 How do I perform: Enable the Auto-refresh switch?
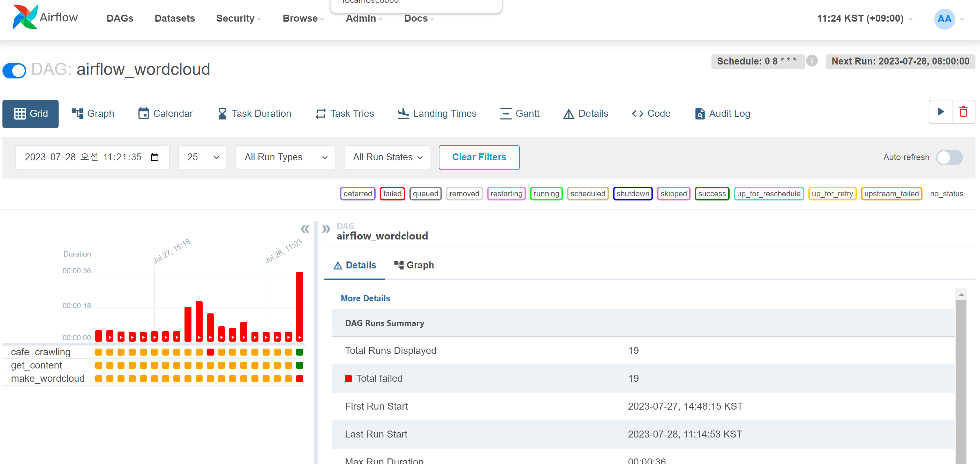click(x=949, y=157)
